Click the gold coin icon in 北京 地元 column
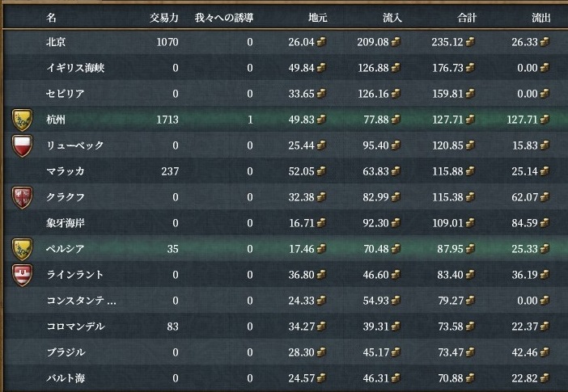 click(x=321, y=42)
